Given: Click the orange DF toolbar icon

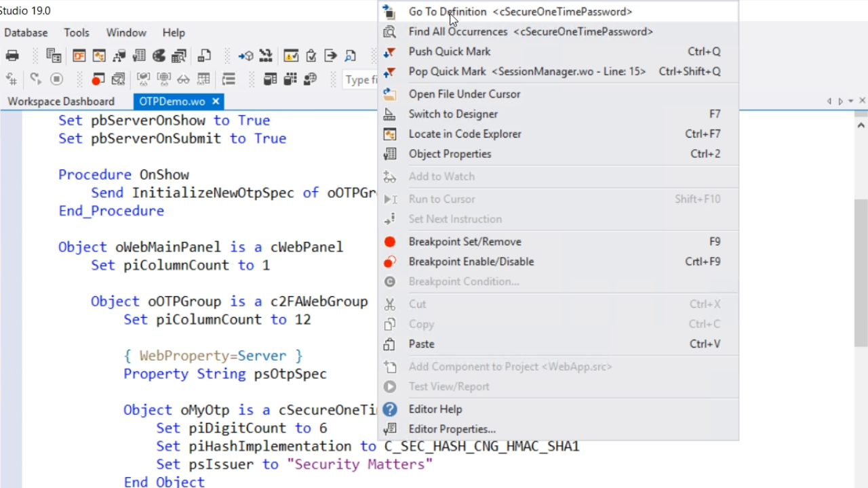Looking at the screenshot, I should [x=79, y=56].
